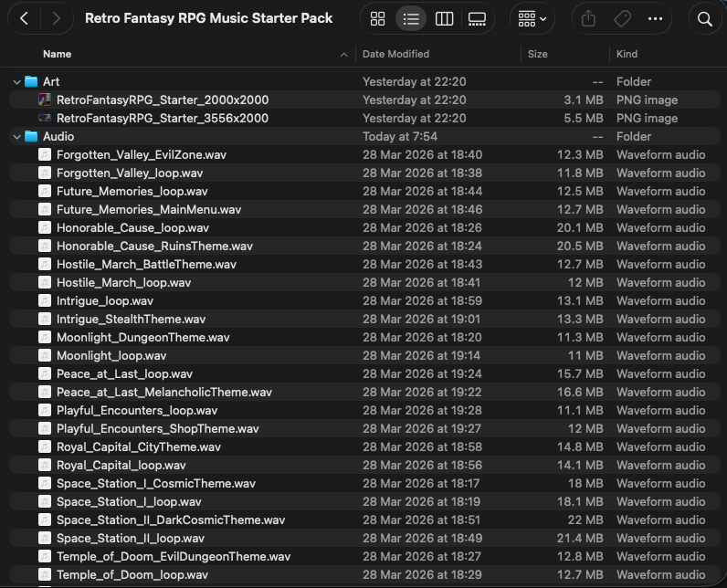The width and height of the screenshot is (727, 588).
Task: Switch to column view
Action: pos(444,18)
